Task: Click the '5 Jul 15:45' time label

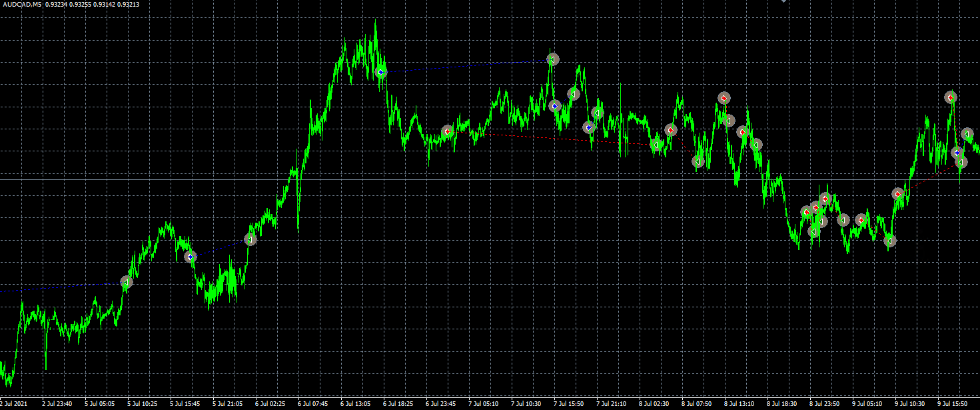Action: (185, 403)
